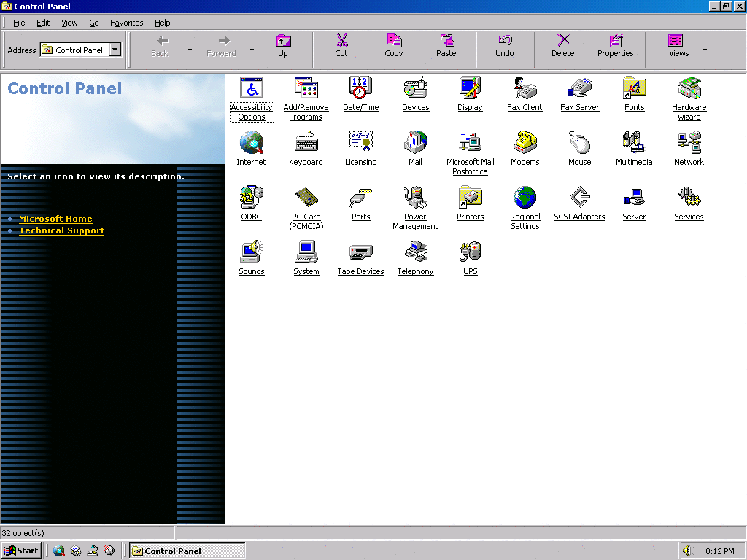Open the Forward history dropdown arrow
This screenshot has height=560, width=747.
[x=252, y=50]
